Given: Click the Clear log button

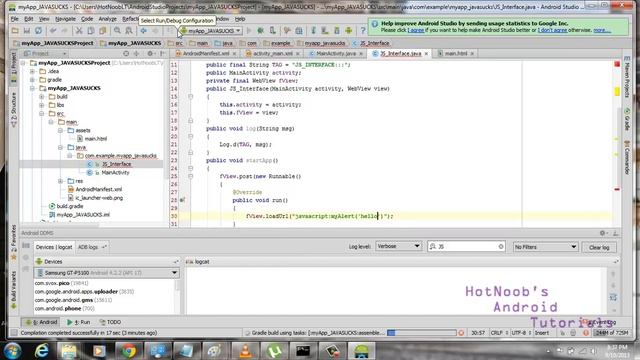Looking at the screenshot, I should click(x=599, y=247).
